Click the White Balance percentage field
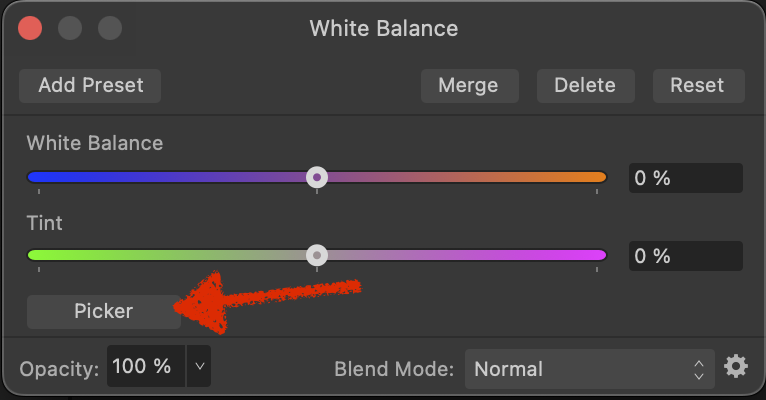This screenshot has width=766, height=400. (685, 178)
